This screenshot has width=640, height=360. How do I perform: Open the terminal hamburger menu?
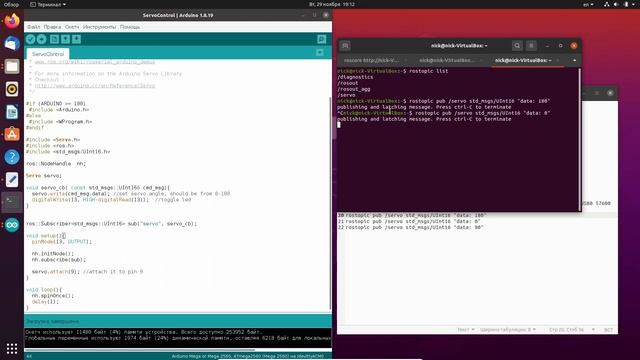[x=531, y=46]
